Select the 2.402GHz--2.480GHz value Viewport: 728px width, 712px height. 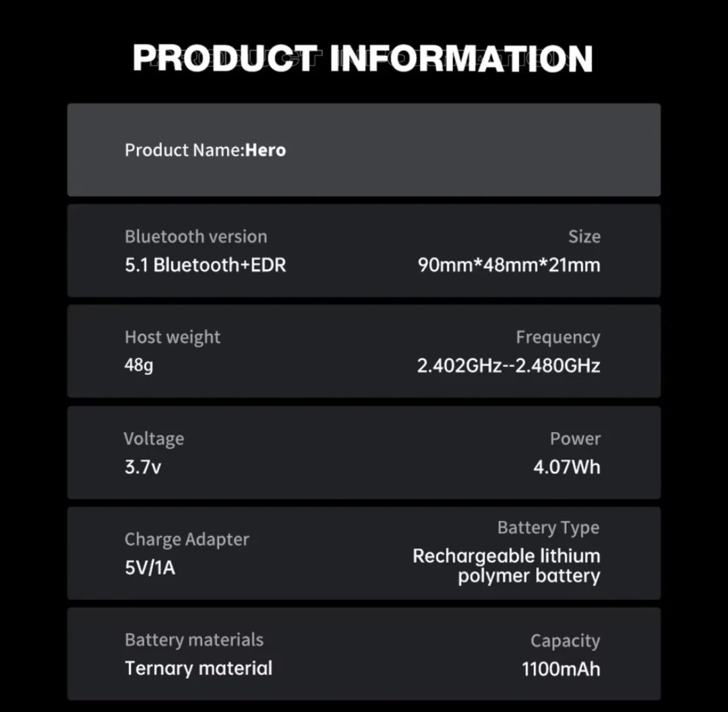click(x=508, y=365)
